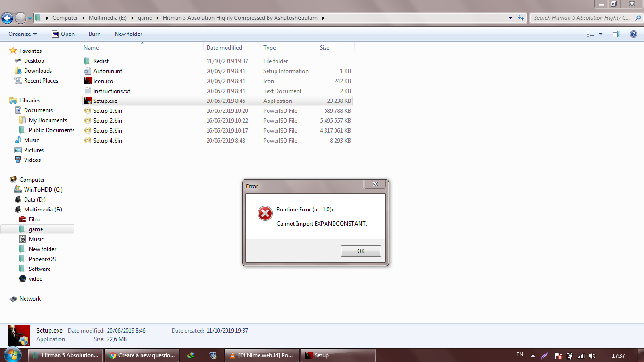644x362 pixels.
Task: Open volume control in system tray
Action: (592, 355)
